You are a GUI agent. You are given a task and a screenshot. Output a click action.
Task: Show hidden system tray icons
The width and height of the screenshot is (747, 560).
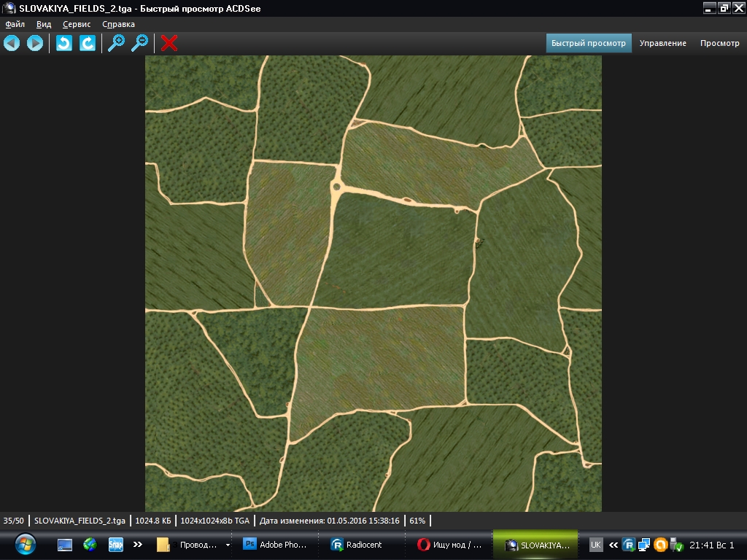coord(614,545)
